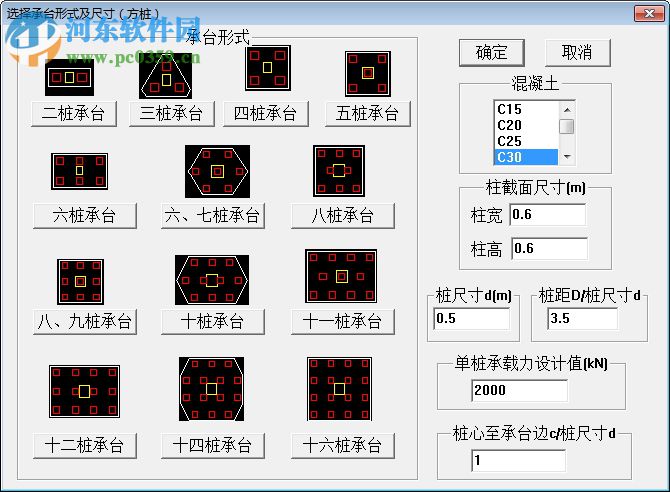Click the four-pile cap diagram
670x492 pixels.
267,68
